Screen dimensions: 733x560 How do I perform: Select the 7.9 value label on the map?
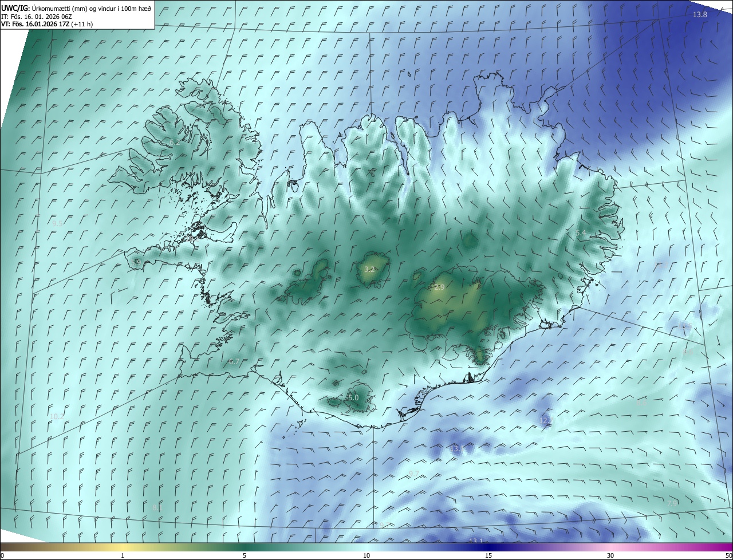(x=672, y=503)
